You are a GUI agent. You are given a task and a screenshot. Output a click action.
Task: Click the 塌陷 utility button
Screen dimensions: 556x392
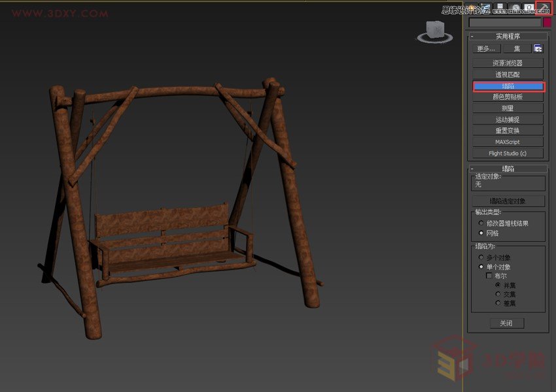pyautogui.click(x=508, y=86)
